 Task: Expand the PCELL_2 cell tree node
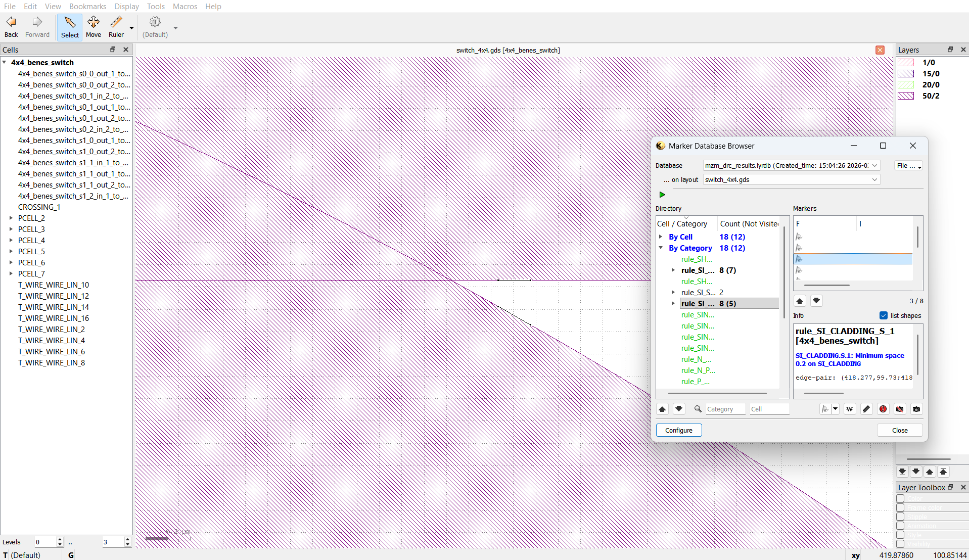coord(11,218)
